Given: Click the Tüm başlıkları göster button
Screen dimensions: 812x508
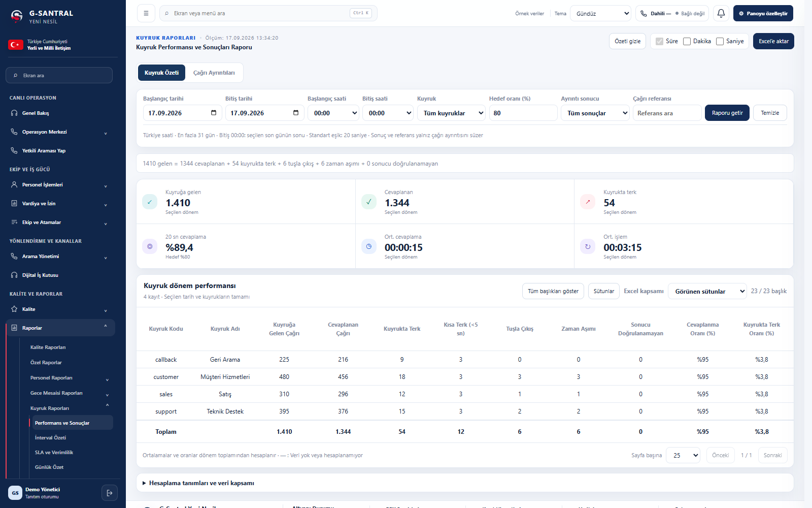Looking at the screenshot, I should point(553,291).
